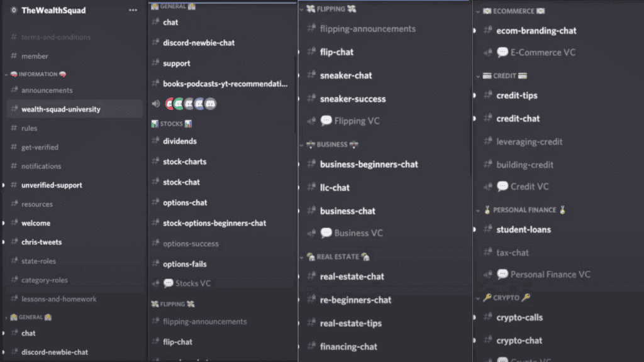Collapse the INFORMATION category
The height and width of the screenshot is (362, 644).
coord(6,75)
